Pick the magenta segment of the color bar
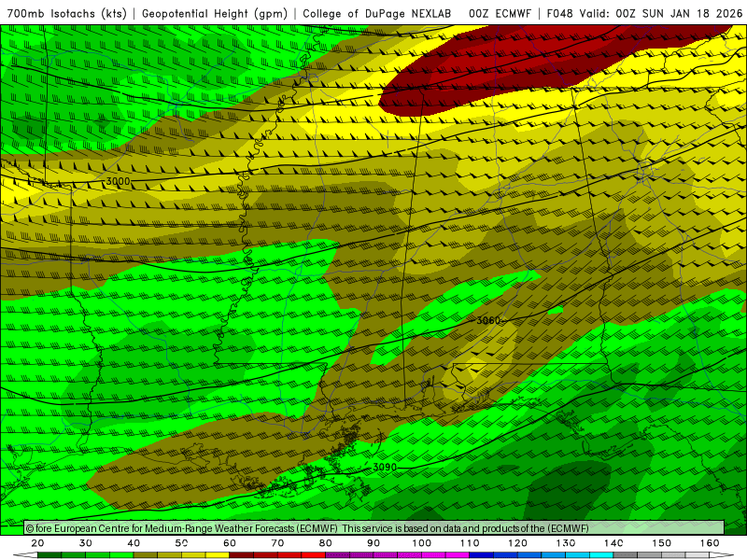This screenshot has height=560, width=747. point(458,555)
